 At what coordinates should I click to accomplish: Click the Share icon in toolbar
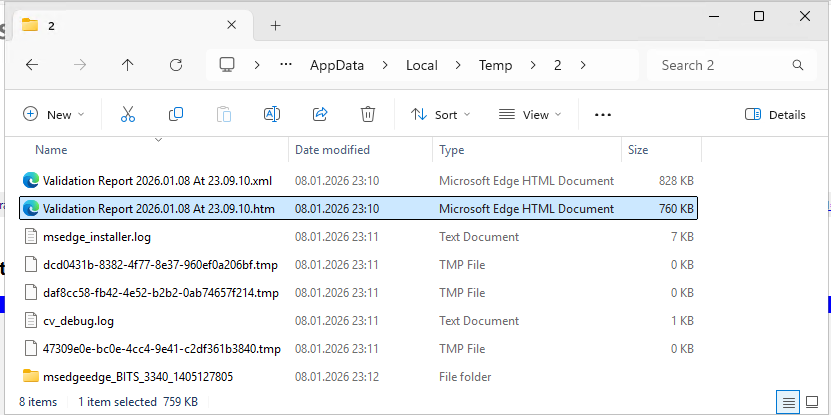pos(320,115)
